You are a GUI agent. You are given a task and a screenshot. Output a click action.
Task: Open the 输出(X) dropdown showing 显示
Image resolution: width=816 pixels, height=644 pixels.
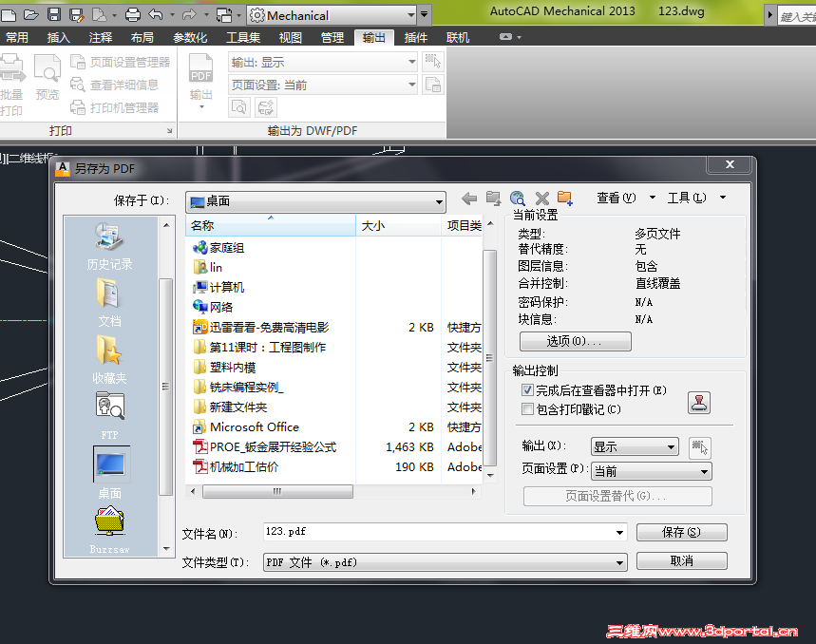(635, 446)
